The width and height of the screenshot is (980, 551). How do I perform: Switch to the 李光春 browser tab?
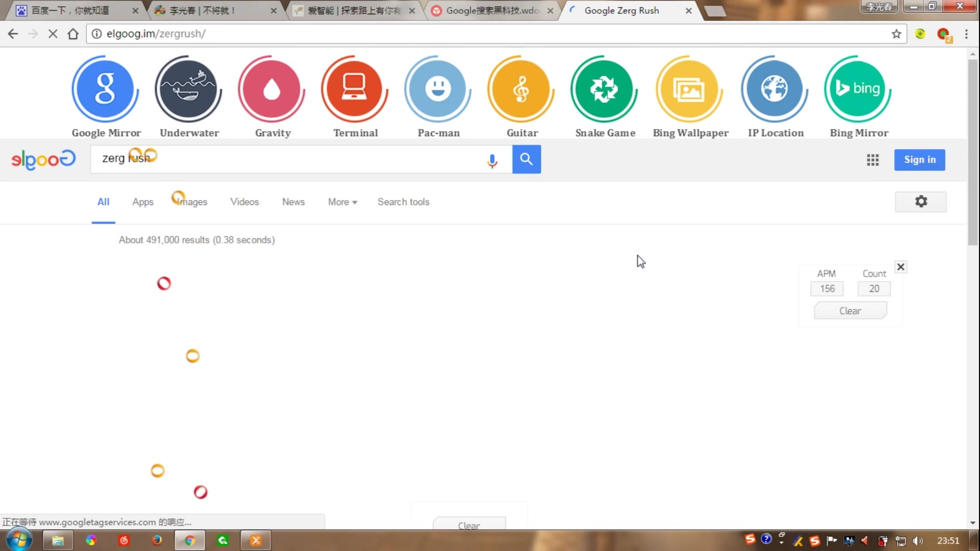[214, 10]
